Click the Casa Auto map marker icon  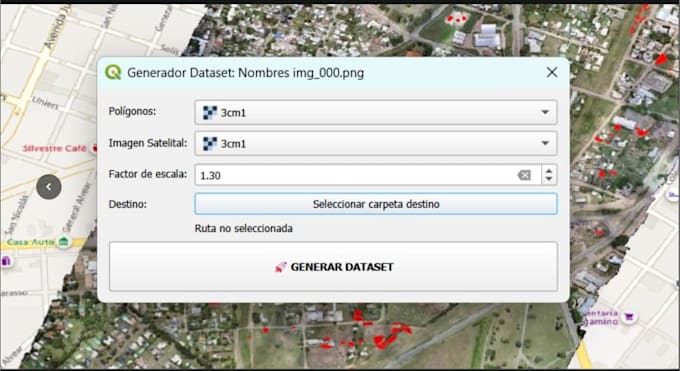64,241
